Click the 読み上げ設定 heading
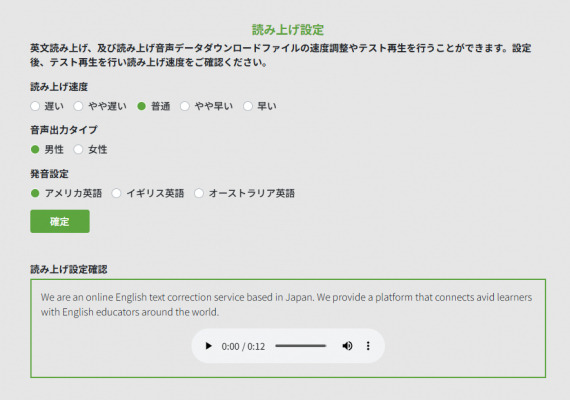 point(288,30)
